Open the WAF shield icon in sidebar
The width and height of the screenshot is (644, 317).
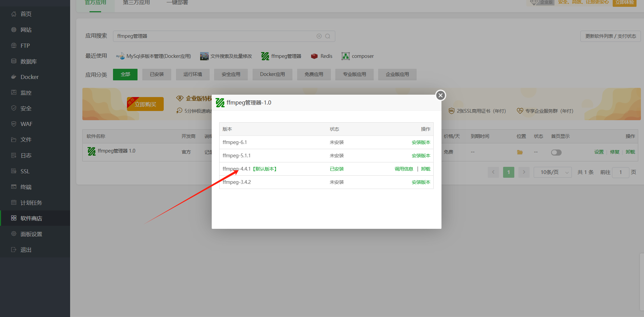point(14,124)
